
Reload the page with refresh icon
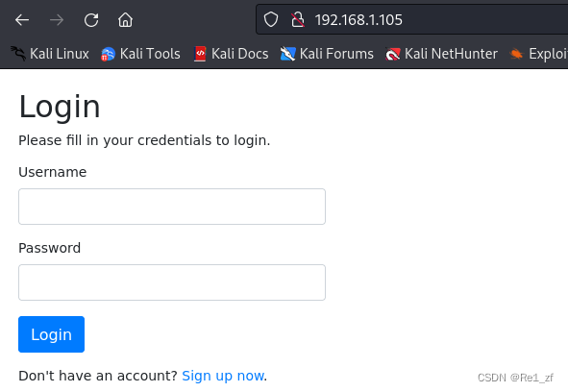click(91, 20)
